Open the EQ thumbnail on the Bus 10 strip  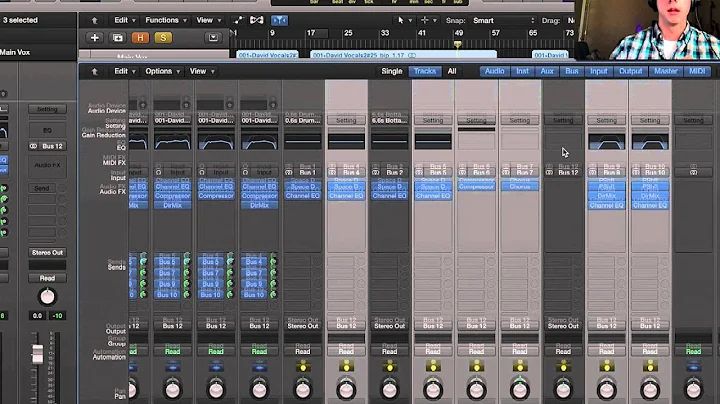coord(650,141)
